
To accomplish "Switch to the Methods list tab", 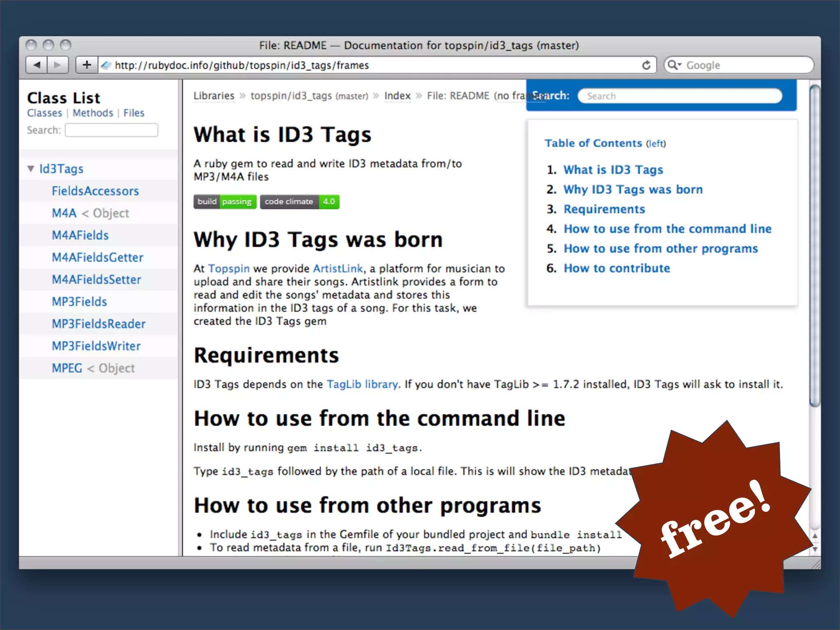I will 93,113.
